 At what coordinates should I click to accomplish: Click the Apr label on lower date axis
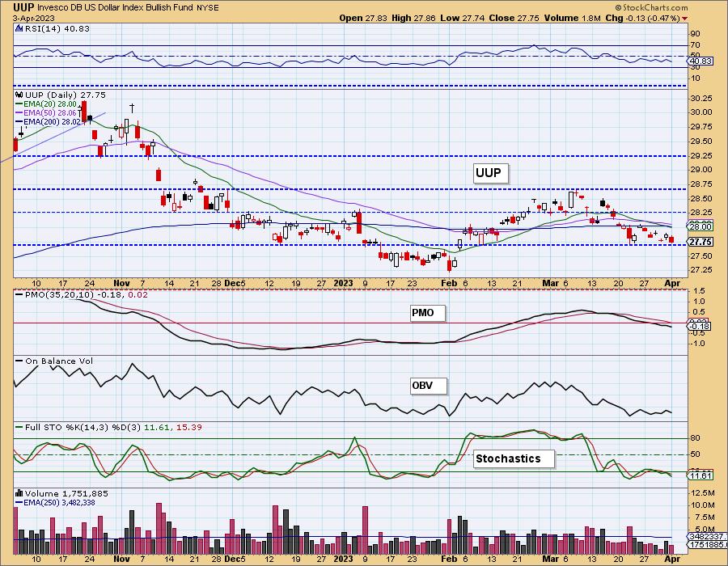[x=672, y=559]
